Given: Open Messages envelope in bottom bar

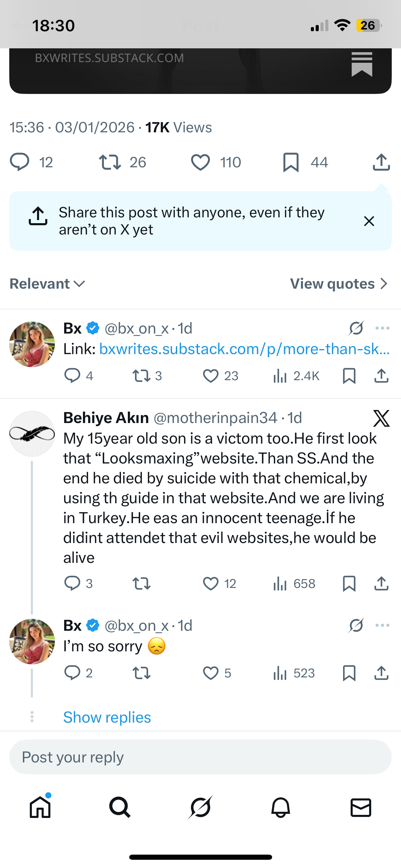Looking at the screenshot, I should [361, 807].
